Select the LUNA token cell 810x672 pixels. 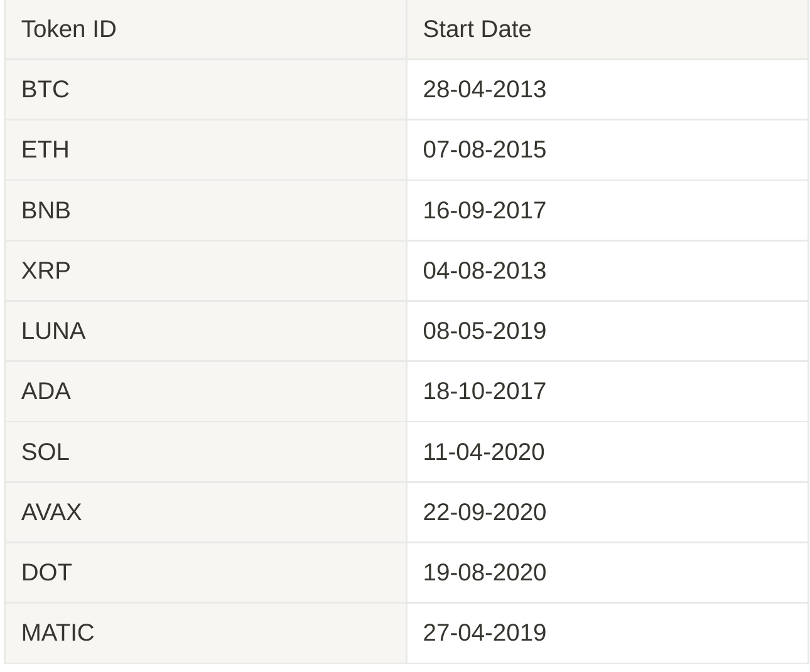click(x=205, y=331)
